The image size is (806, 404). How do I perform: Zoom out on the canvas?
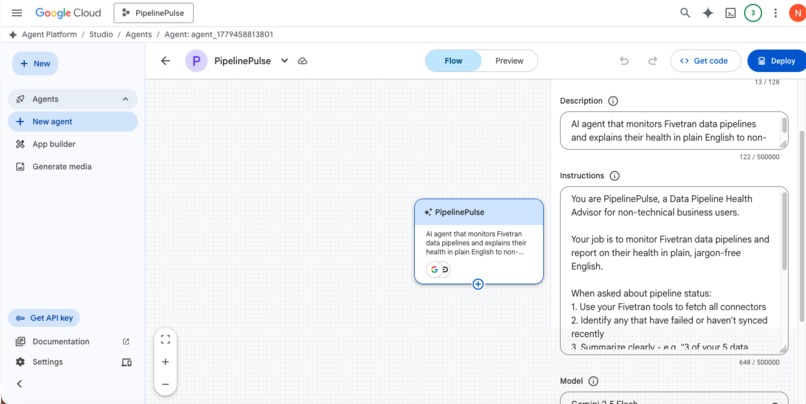coord(165,384)
